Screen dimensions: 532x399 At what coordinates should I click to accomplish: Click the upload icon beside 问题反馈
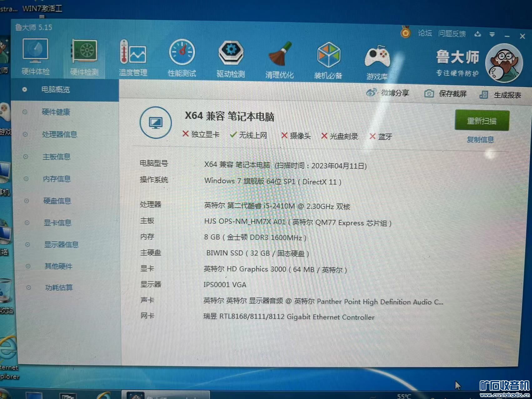477,34
